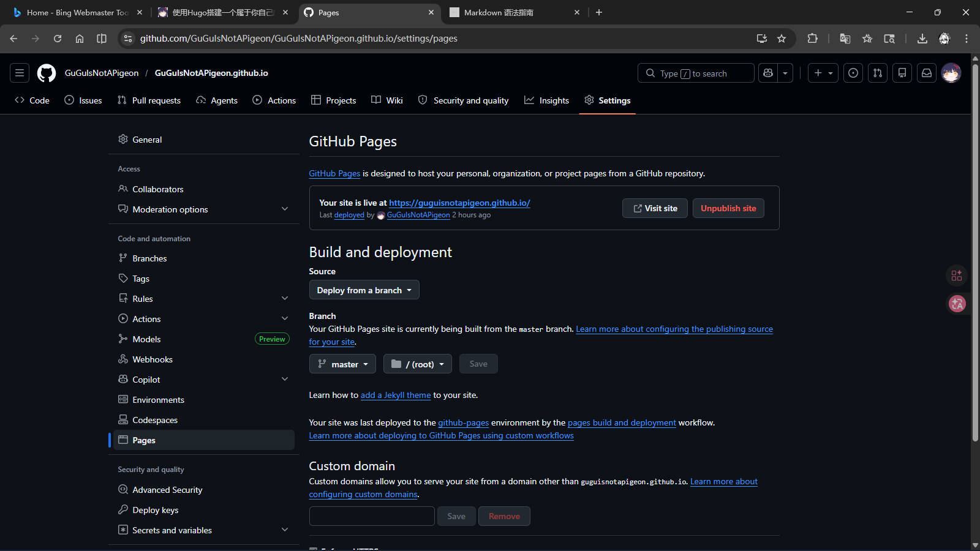
Task: Bookmark page with star icon in address bar
Action: click(x=782, y=39)
